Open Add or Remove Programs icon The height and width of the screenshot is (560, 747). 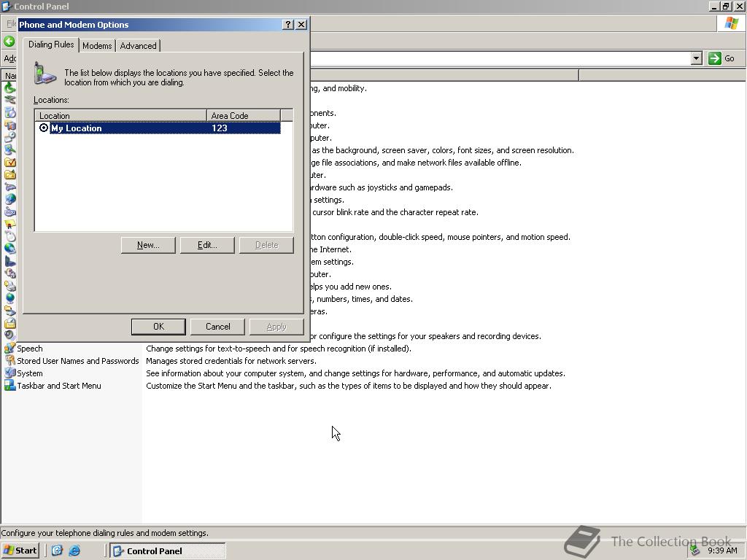[10, 113]
